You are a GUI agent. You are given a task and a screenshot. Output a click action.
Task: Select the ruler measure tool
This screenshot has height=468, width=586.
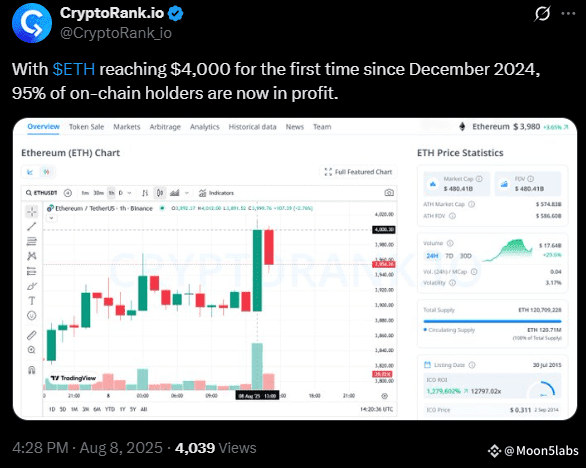32,335
